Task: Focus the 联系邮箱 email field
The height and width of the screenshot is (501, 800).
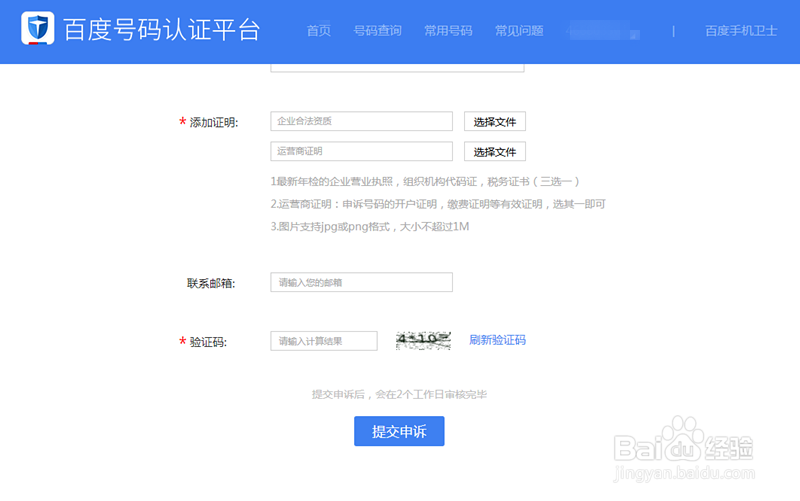Action: pyautogui.click(x=361, y=282)
